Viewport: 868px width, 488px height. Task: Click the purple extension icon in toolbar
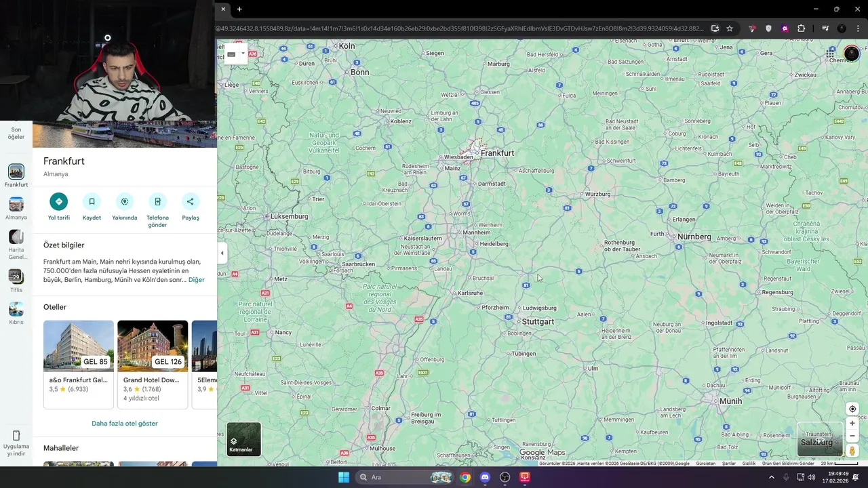tap(785, 28)
